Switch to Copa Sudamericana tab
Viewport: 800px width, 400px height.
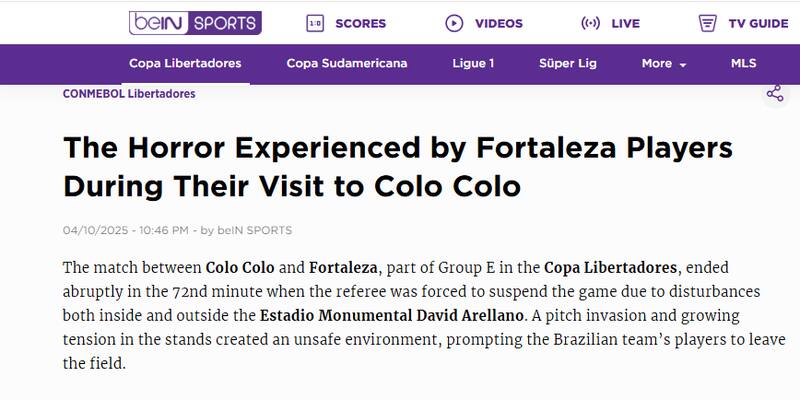(x=347, y=63)
